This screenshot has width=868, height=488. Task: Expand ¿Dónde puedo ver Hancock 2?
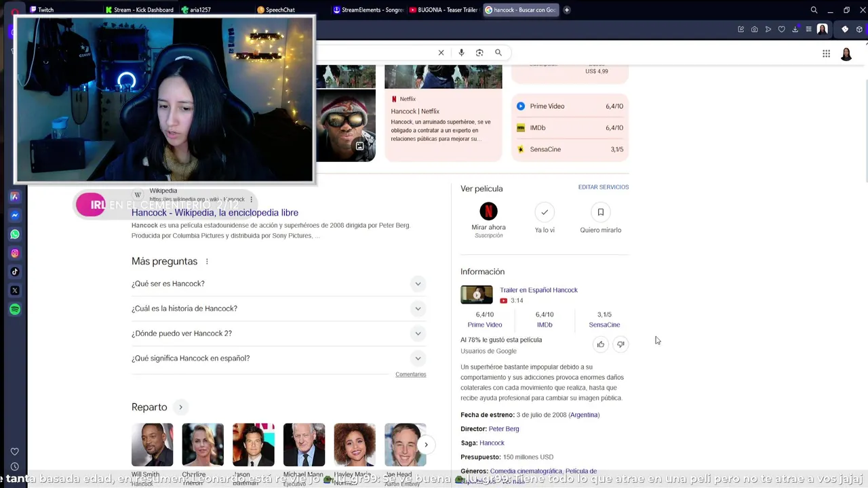coord(279,333)
